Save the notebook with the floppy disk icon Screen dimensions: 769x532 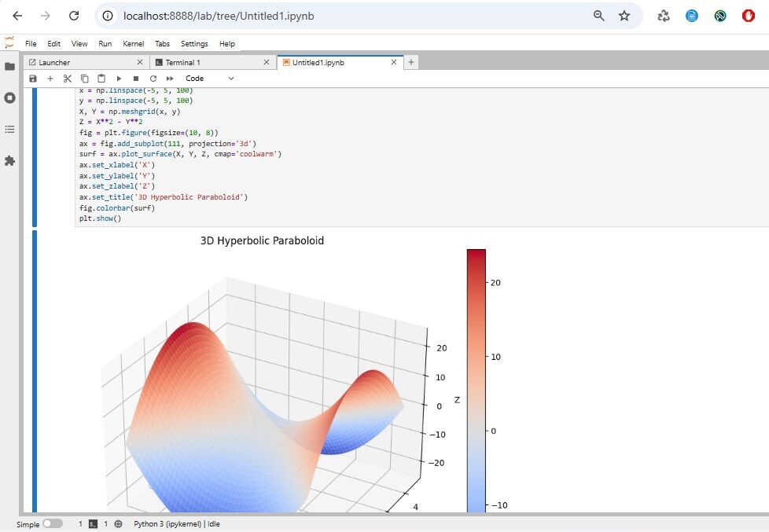tap(32, 79)
